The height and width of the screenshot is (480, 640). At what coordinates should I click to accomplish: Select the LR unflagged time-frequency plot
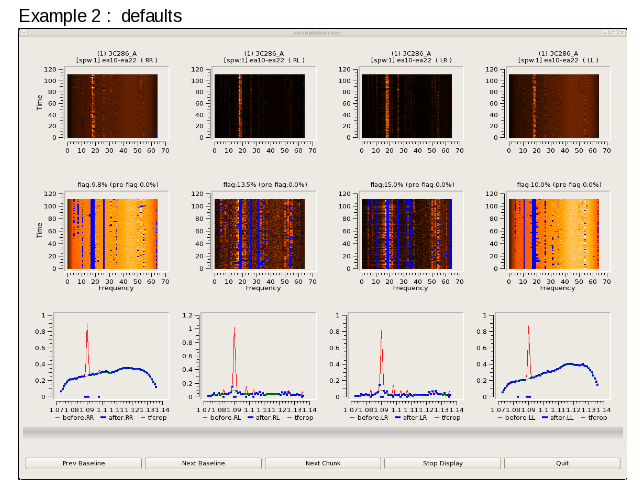coord(407,106)
